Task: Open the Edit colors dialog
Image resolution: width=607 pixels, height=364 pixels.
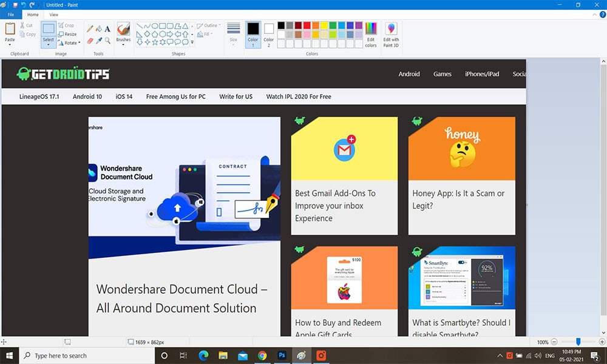Action: [x=370, y=35]
